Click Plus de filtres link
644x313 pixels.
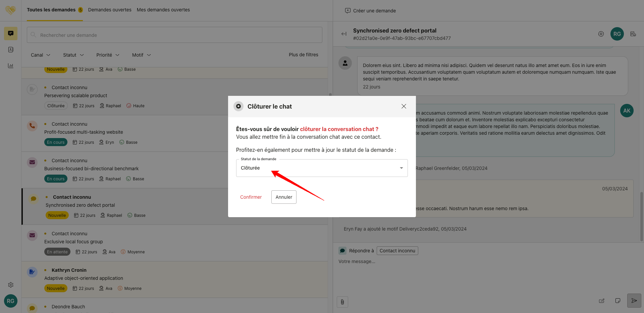click(303, 55)
